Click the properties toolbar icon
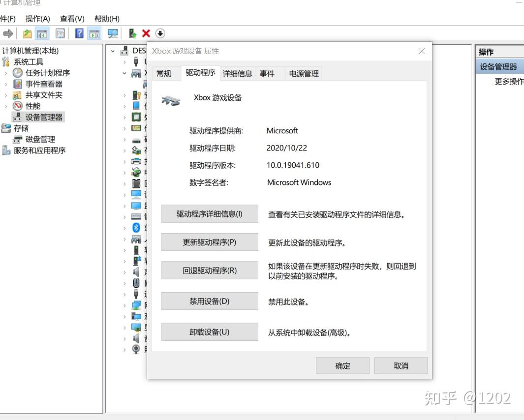524x420 pixels. coord(60,33)
